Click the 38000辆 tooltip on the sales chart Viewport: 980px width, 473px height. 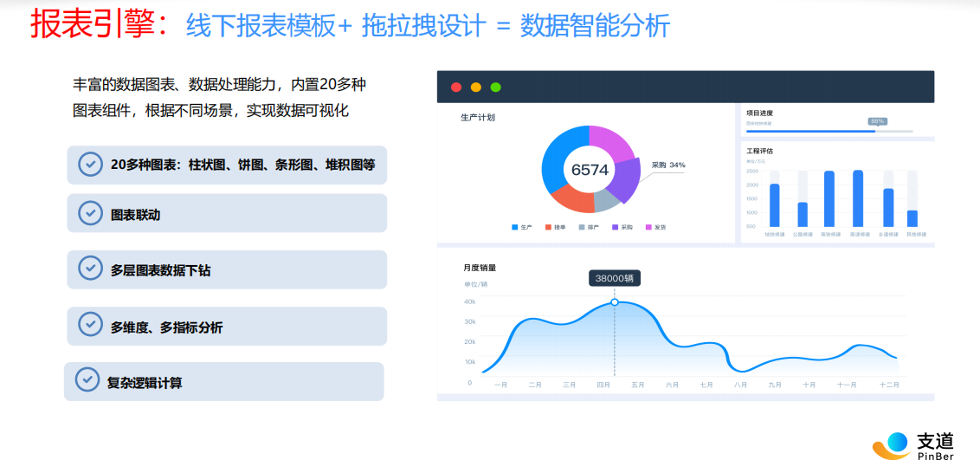615,278
